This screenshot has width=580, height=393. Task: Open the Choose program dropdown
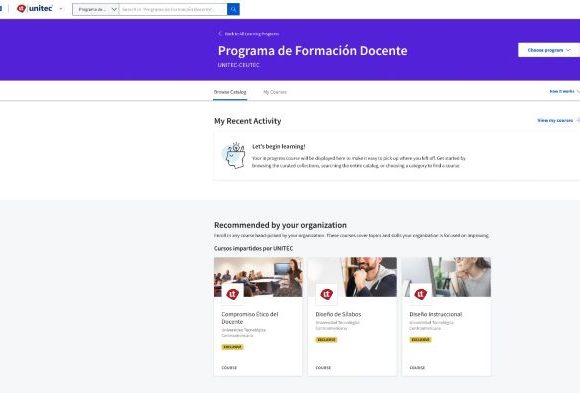pyautogui.click(x=549, y=50)
